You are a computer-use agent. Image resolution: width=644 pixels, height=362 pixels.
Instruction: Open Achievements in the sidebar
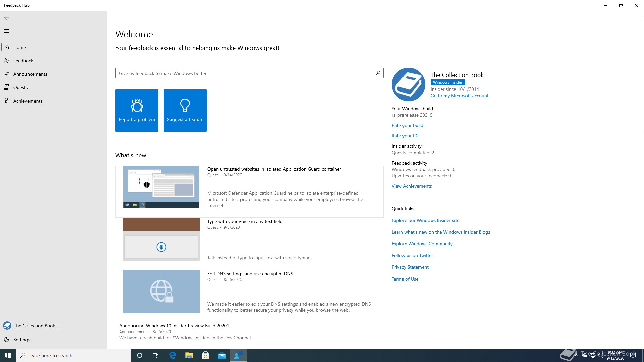54,101
